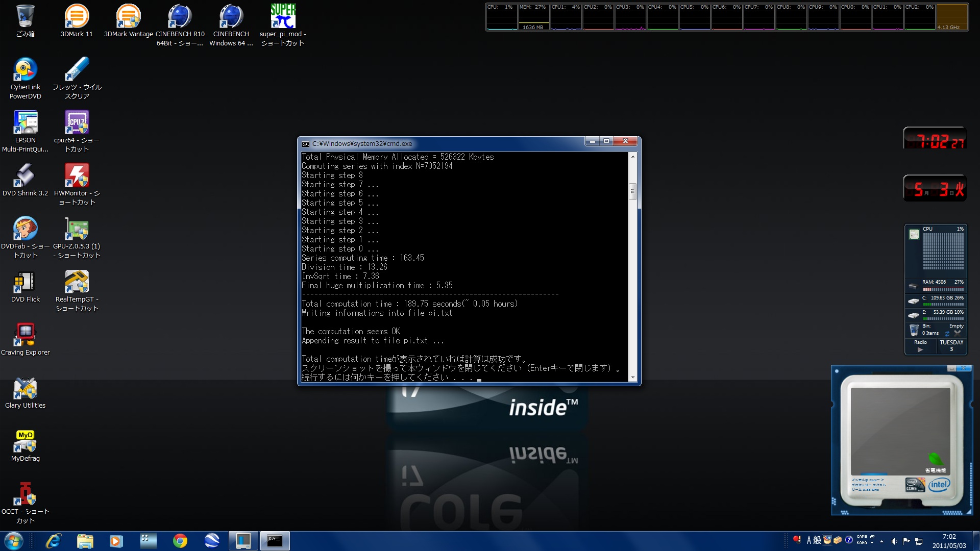
Task: Click the clock date 2011/05/03 in the taskbar
Action: [x=949, y=545]
